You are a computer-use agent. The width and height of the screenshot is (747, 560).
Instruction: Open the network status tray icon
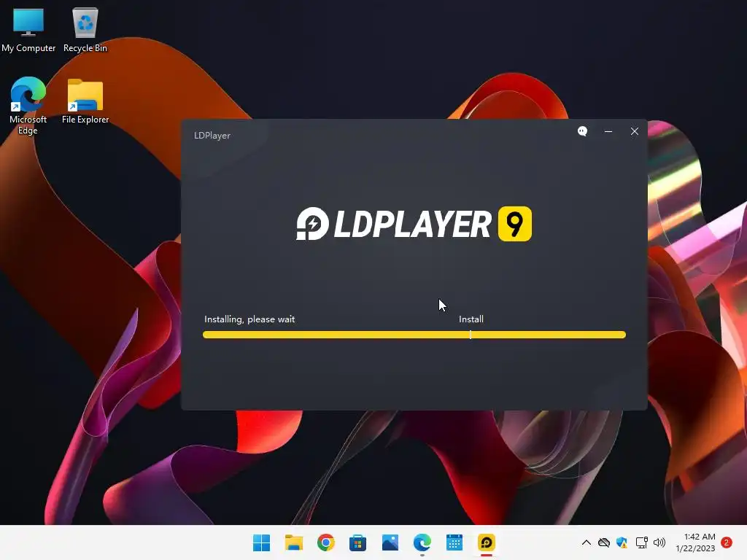641,542
